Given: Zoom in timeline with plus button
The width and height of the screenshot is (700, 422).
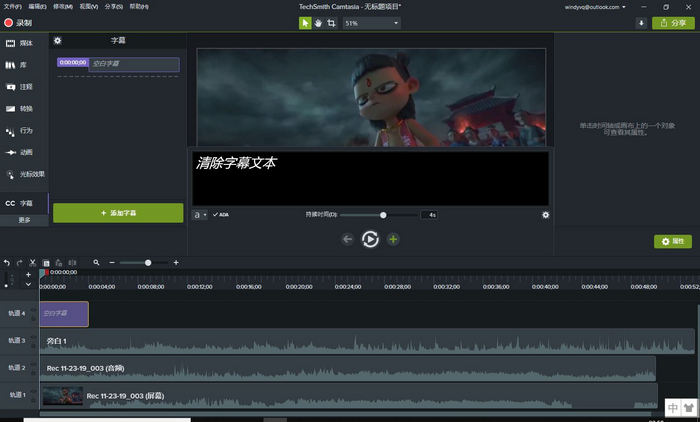Looking at the screenshot, I should coord(176,263).
